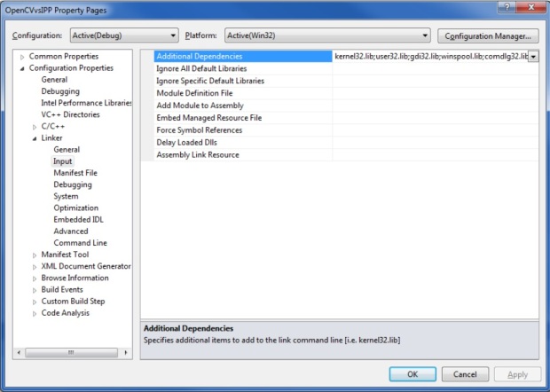Select Module Definition File property
The image size is (550, 392).
tap(243, 93)
